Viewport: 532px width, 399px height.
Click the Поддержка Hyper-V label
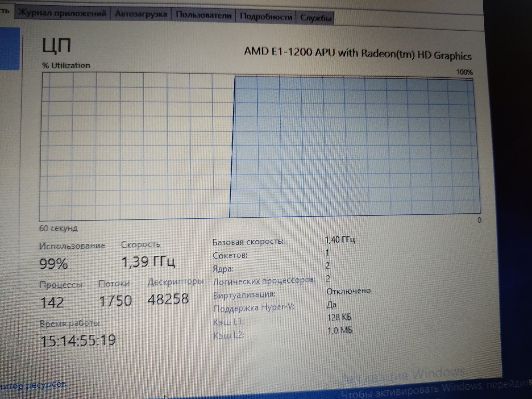(x=254, y=308)
